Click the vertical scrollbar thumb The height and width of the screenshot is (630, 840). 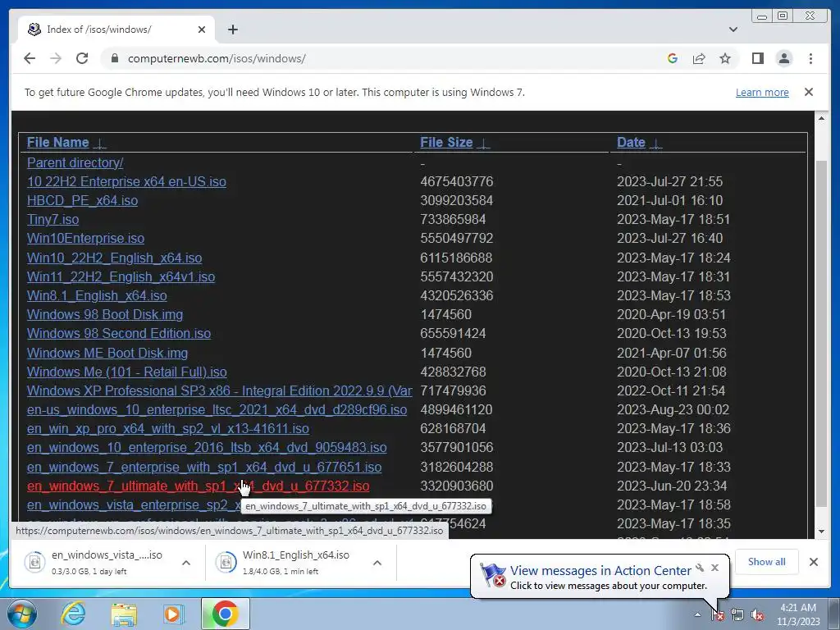pos(821,333)
